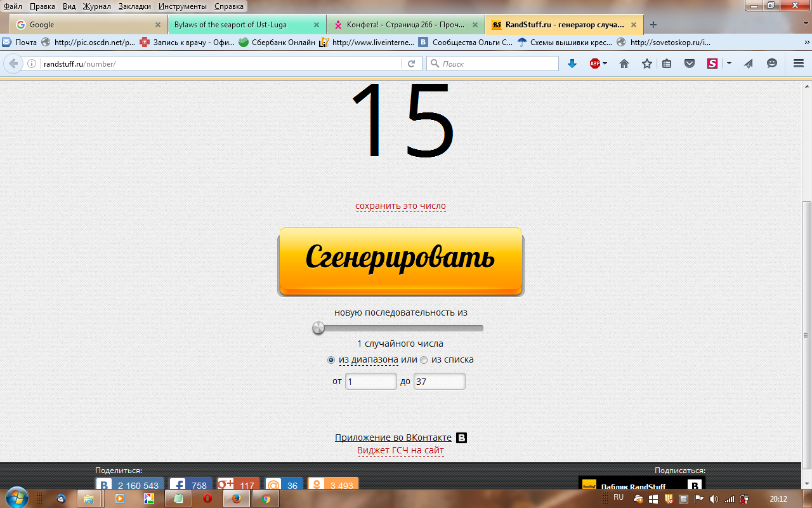Click the "до" input field containing 37
Viewport: 812px width, 508px height.
(x=439, y=382)
